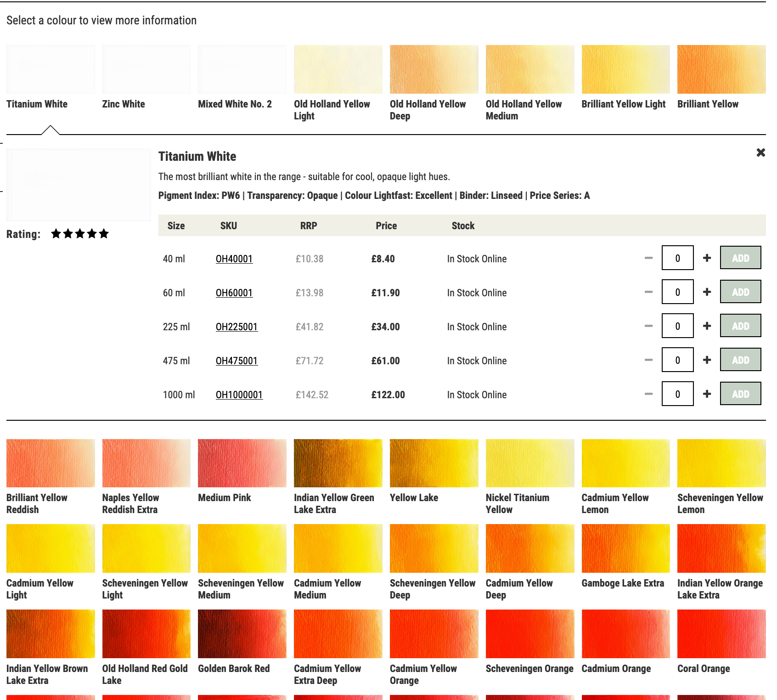Close the Titanium White details panel
777x700 pixels.
[760, 152]
